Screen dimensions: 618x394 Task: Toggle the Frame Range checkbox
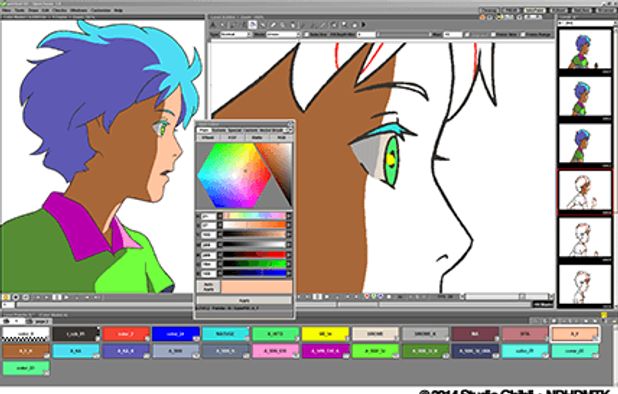point(523,35)
